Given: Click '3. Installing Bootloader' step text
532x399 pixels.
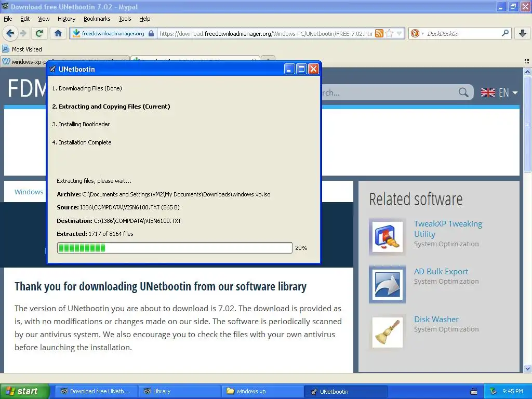Looking at the screenshot, I should click(81, 124).
